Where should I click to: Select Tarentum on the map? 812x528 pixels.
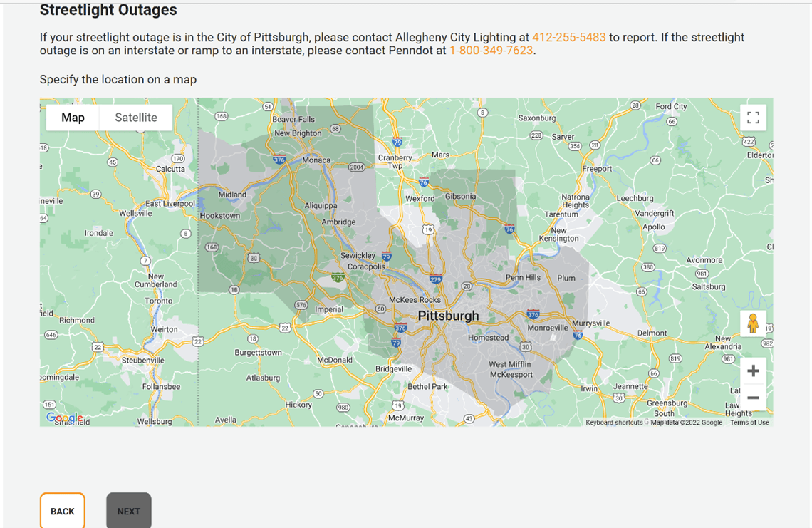tap(561, 214)
